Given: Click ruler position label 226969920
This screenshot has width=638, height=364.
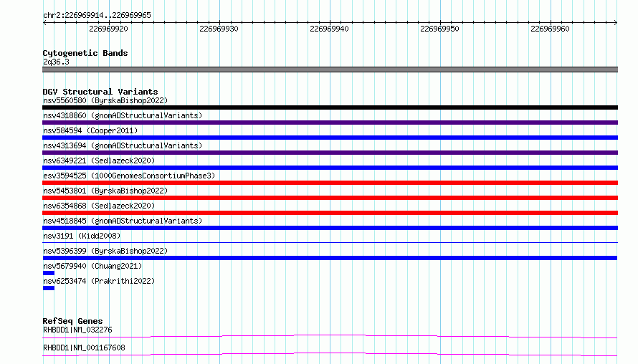Looking at the screenshot, I should 108,29.
